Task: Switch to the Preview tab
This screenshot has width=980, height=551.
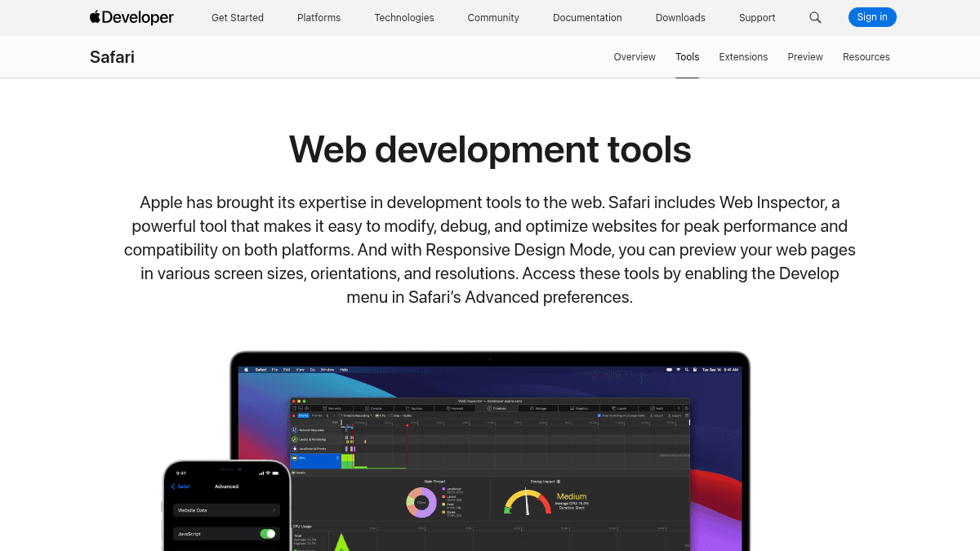Action: click(x=805, y=57)
